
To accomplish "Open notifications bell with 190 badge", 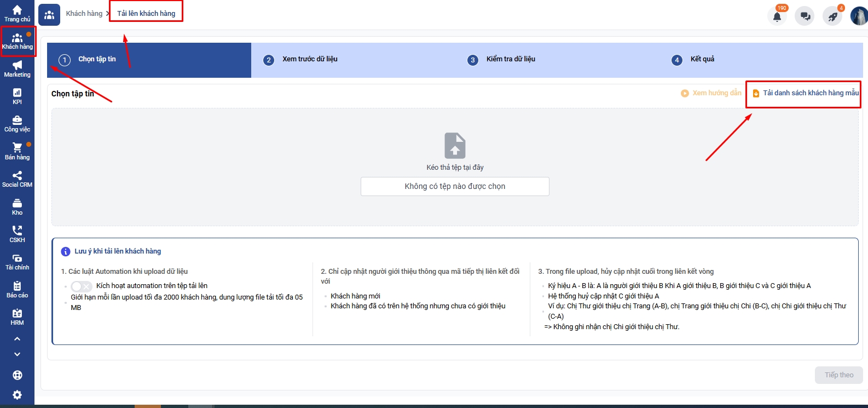I will (777, 16).
